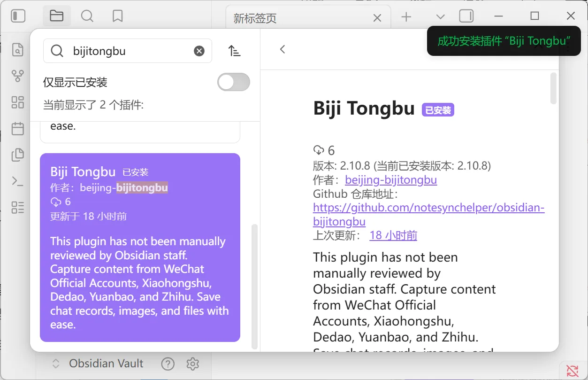Open the GitHub repository URL link
The image size is (588, 380).
coord(428,215)
